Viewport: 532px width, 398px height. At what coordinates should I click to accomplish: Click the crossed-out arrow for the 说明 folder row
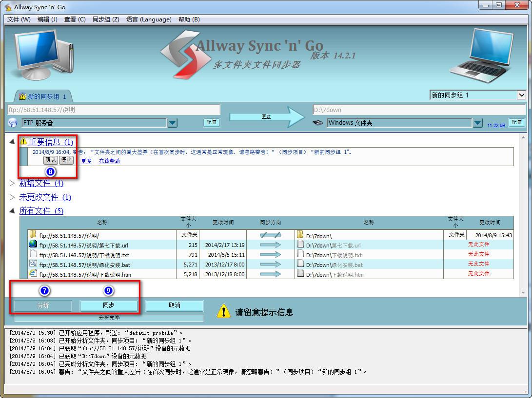(271, 235)
